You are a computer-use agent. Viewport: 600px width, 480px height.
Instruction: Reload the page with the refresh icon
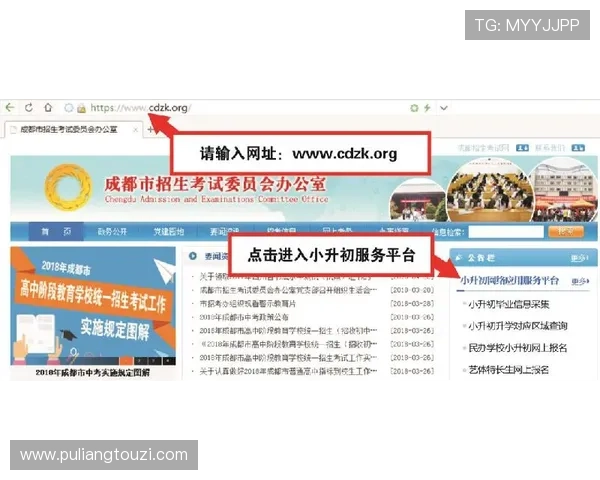(29, 108)
